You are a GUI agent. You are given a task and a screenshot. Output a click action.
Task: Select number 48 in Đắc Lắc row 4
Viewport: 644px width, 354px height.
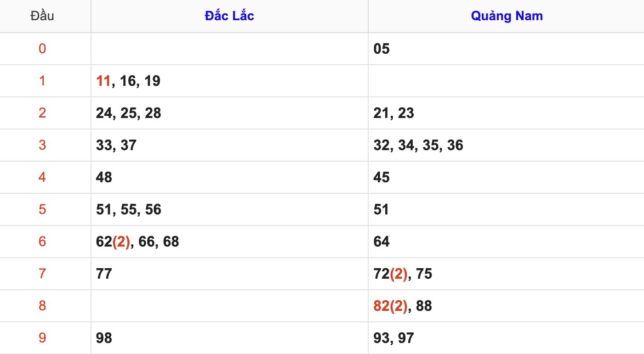tap(104, 178)
